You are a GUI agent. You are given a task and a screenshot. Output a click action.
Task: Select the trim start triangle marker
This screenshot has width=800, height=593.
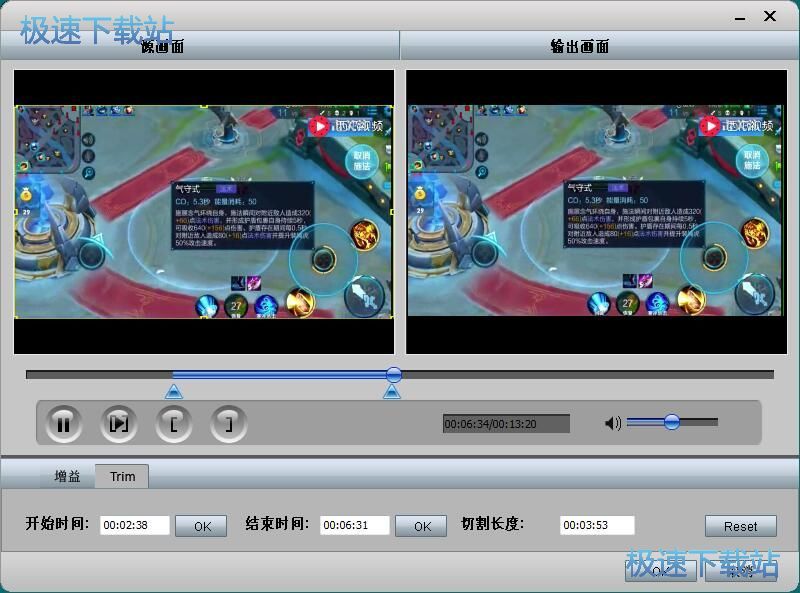(174, 391)
